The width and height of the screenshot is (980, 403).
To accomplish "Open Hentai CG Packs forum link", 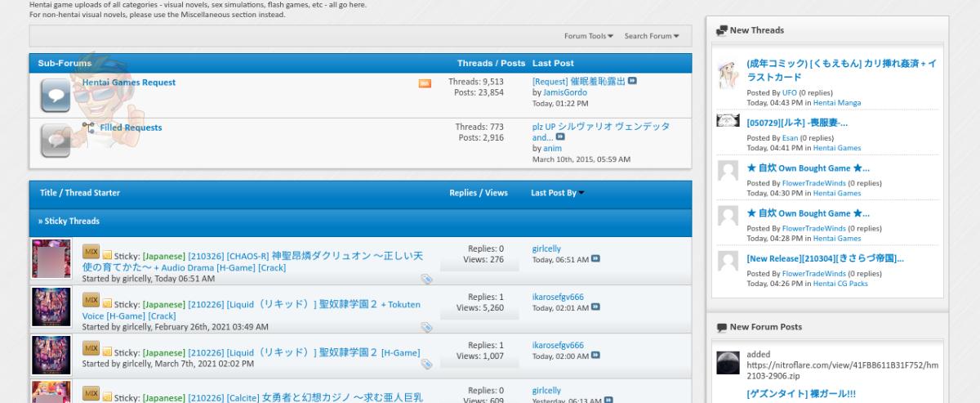I will (x=840, y=284).
